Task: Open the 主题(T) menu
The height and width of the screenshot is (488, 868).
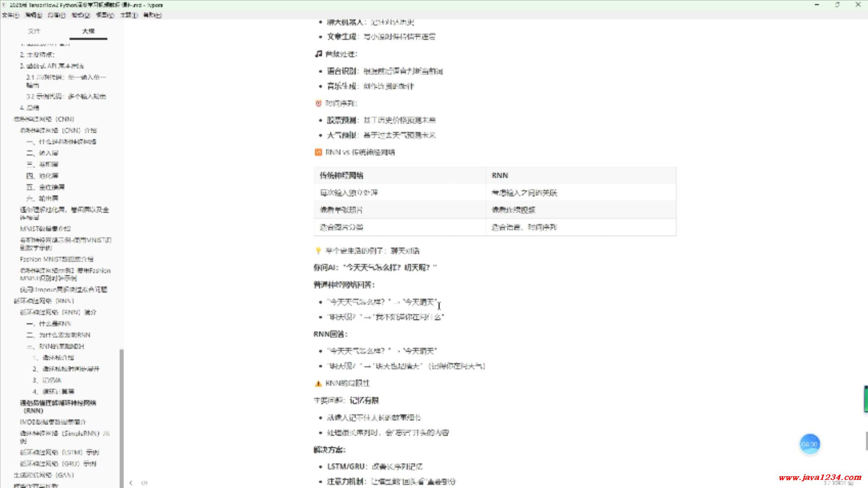Action: [x=128, y=15]
